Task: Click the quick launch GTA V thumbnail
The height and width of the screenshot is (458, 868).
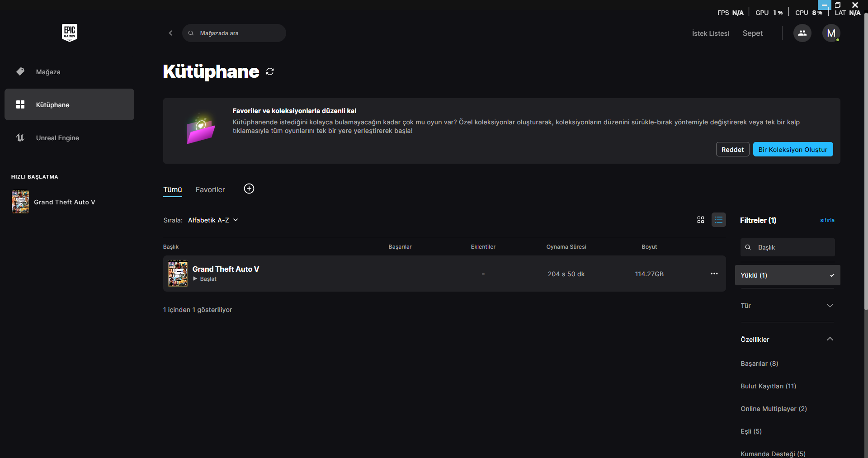Action: [x=20, y=202]
